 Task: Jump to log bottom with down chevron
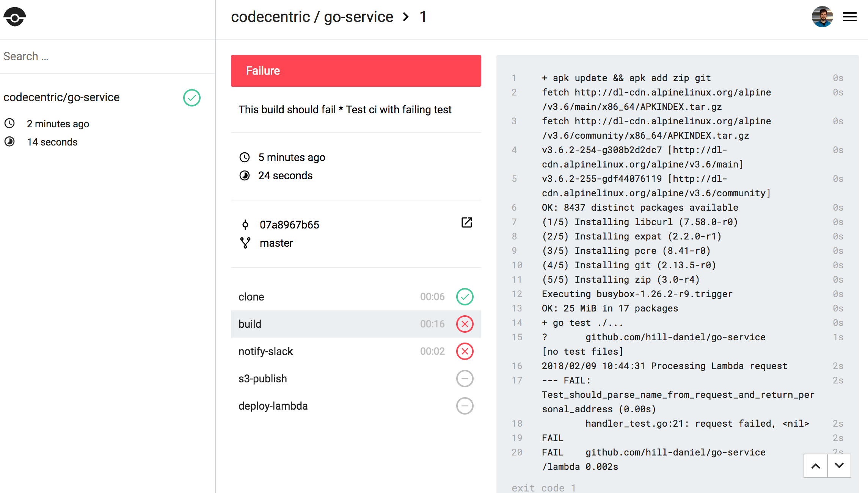click(x=839, y=466)
